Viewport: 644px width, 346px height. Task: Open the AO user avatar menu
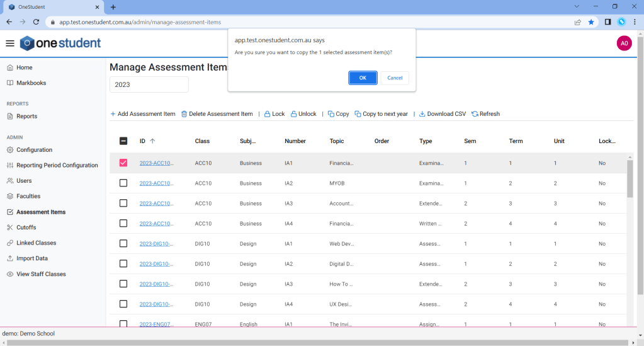coord(624,43)
